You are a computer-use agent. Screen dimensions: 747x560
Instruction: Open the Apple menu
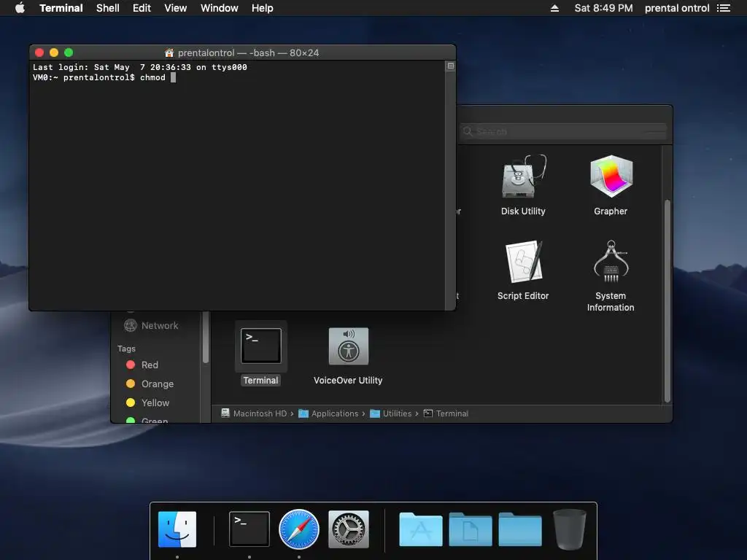coord(20,8)
